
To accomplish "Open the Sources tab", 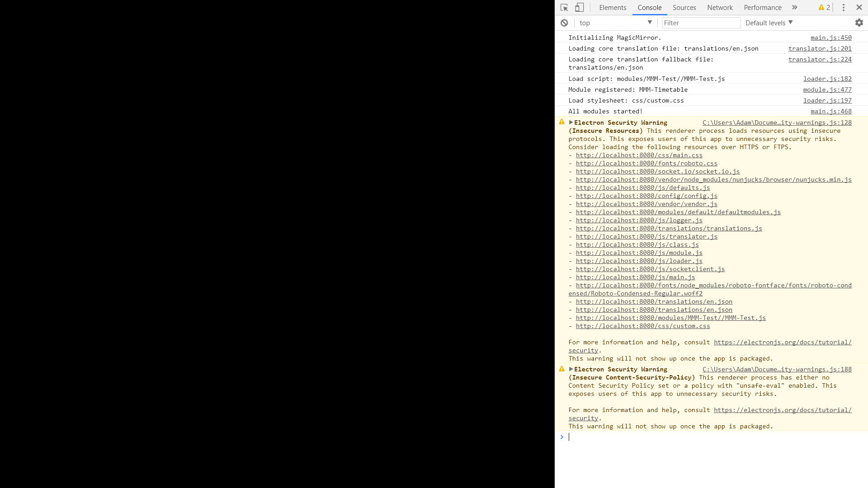I will (684, 8).
